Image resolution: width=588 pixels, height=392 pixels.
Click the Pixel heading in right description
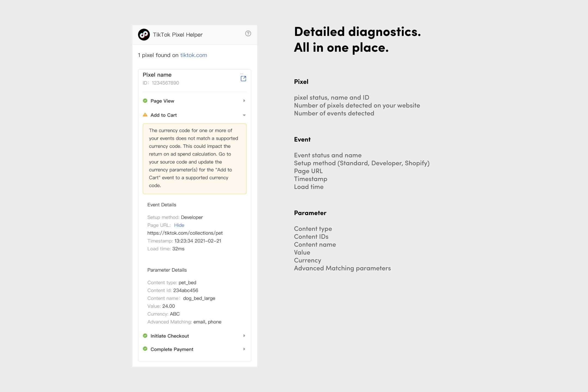pyautogui.click(x=301, y=82)
